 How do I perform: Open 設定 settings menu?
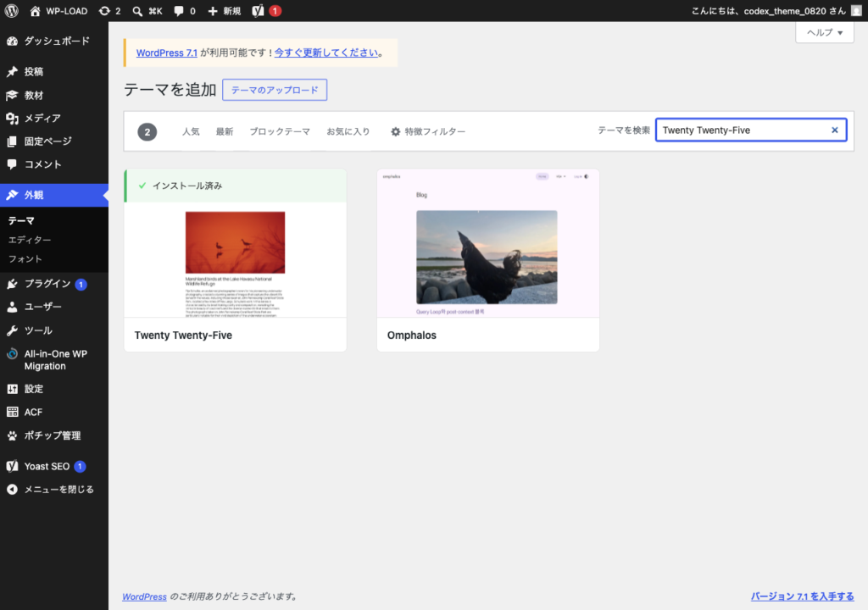(x=54, y=389)
